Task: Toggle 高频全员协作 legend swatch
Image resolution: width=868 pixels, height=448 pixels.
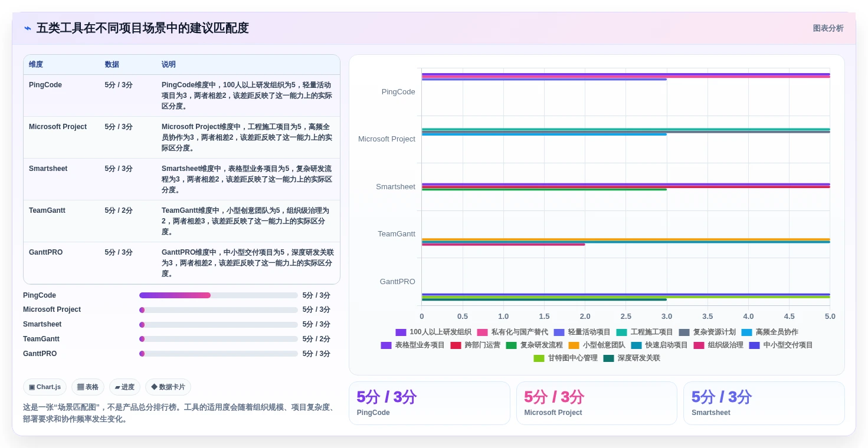Action: pyautogui.click(x=746, y=332)
